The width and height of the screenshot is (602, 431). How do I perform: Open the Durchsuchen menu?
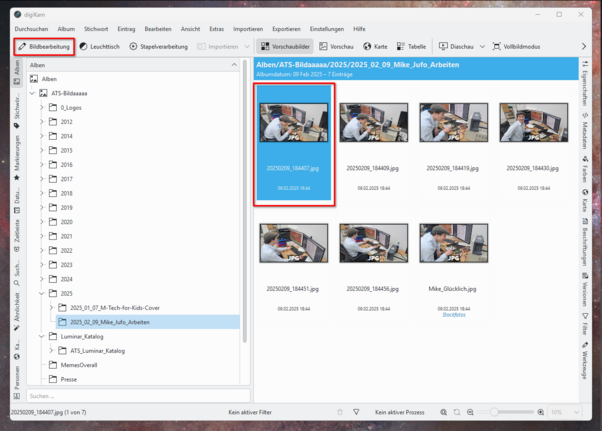click(x=31, y=29)
